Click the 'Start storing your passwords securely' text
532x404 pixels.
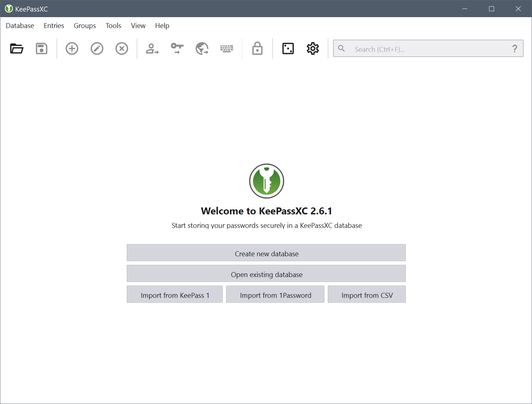267,226
